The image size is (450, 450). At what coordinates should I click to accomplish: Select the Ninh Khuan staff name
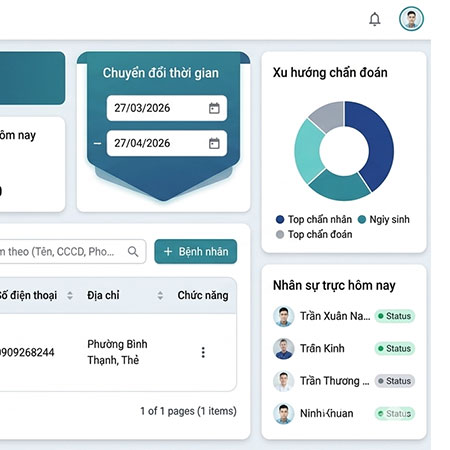pos(327,414)
